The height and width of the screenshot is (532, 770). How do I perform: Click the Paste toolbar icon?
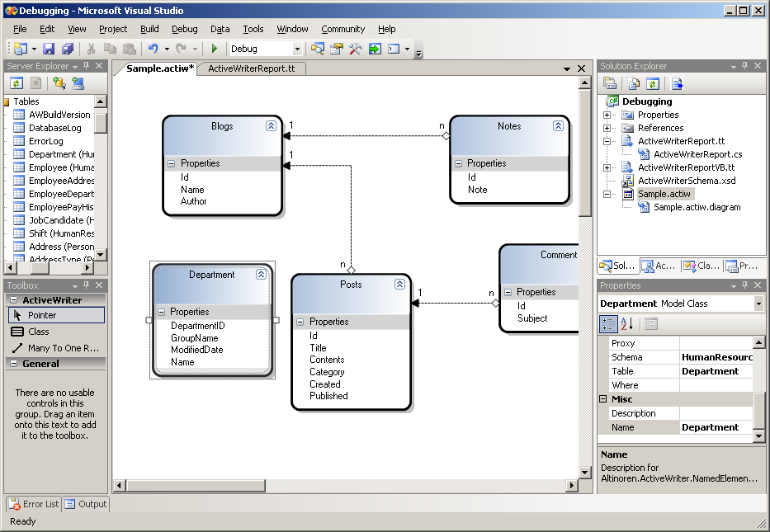pos(129,49)
